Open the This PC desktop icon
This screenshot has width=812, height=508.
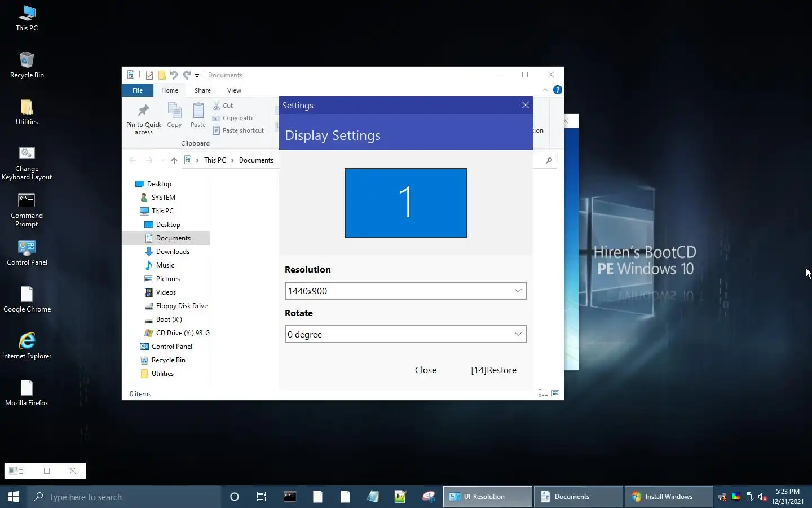click(x=27, y=19)
